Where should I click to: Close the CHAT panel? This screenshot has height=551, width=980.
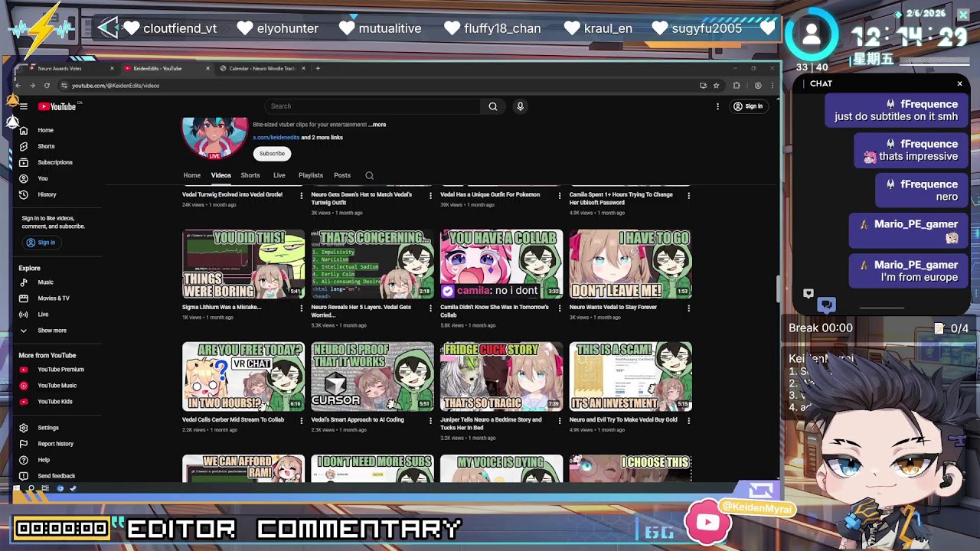pyautogui.click(x=959, y=83)
